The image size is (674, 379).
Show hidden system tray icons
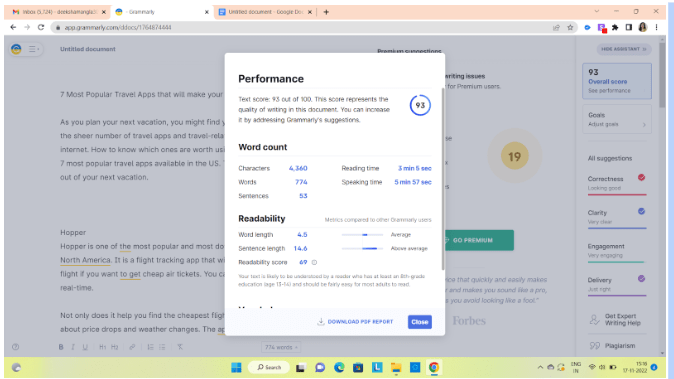(x=540, y=367)
